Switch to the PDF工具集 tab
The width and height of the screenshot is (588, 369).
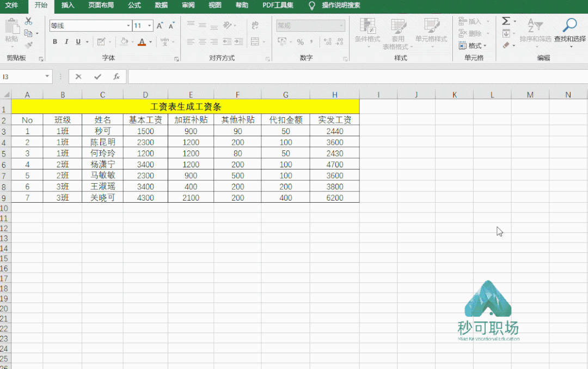click(x=278, y=5)
